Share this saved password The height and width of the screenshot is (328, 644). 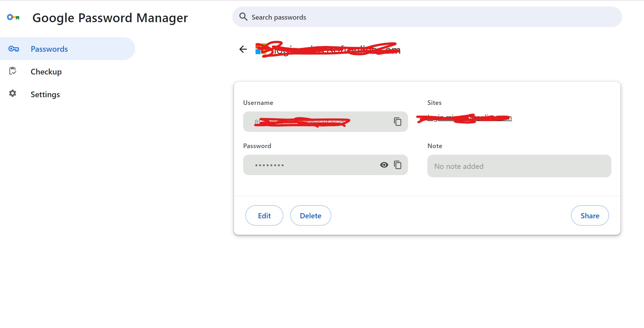pos(590,216)
